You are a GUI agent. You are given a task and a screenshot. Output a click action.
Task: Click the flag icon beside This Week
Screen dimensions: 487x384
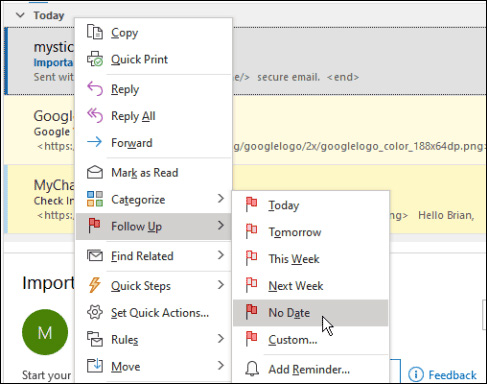click(x=251, y=258)
